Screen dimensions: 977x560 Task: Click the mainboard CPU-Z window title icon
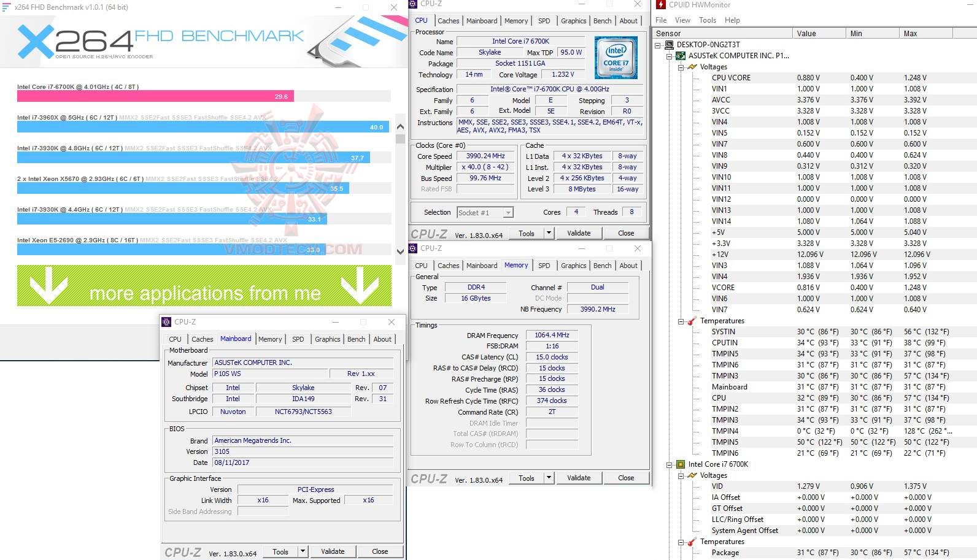tap(166, 322)
